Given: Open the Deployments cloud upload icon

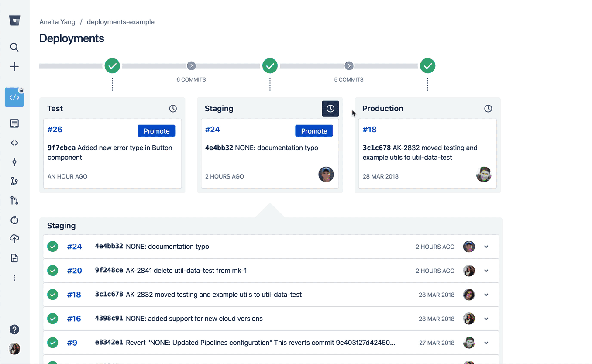Looking at the screenshot, I should 14,239.
